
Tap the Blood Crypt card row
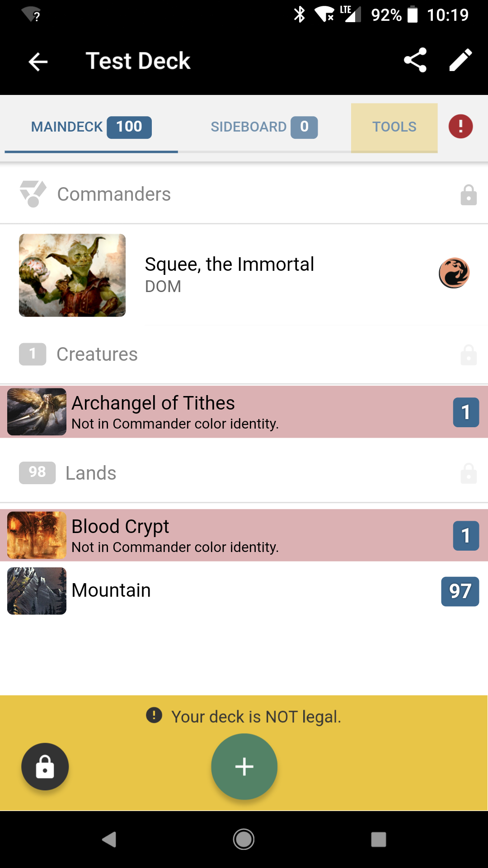click(x=226, y=535)
